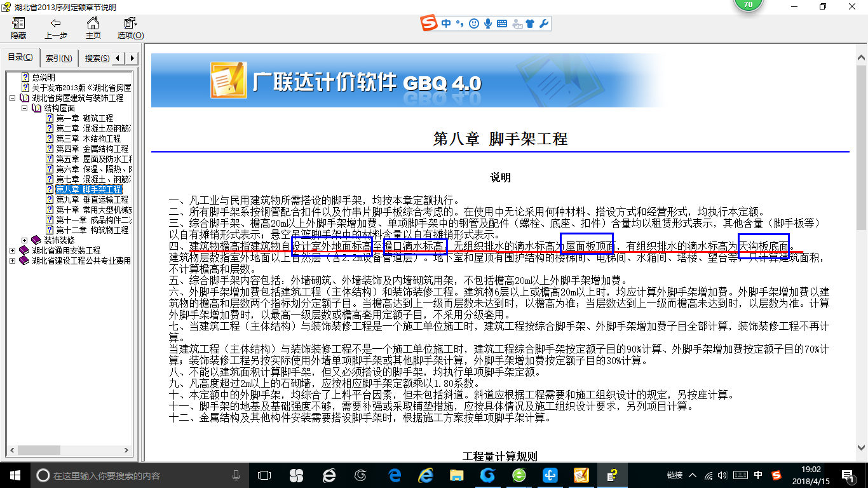The height and width of the screenshot is (488, 868).
Task: Switch to the 搜索(S) search tab
Action: tap(97, 58)
